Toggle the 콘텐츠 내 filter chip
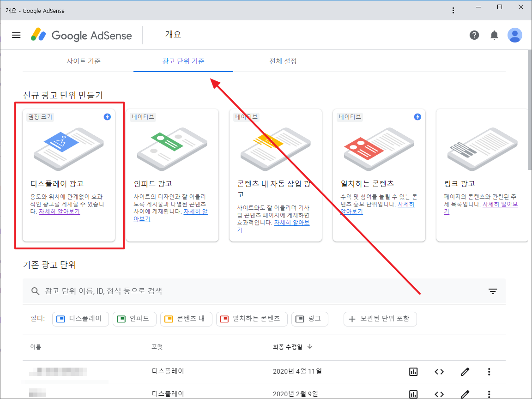532x399 pixels. point(186,319)
